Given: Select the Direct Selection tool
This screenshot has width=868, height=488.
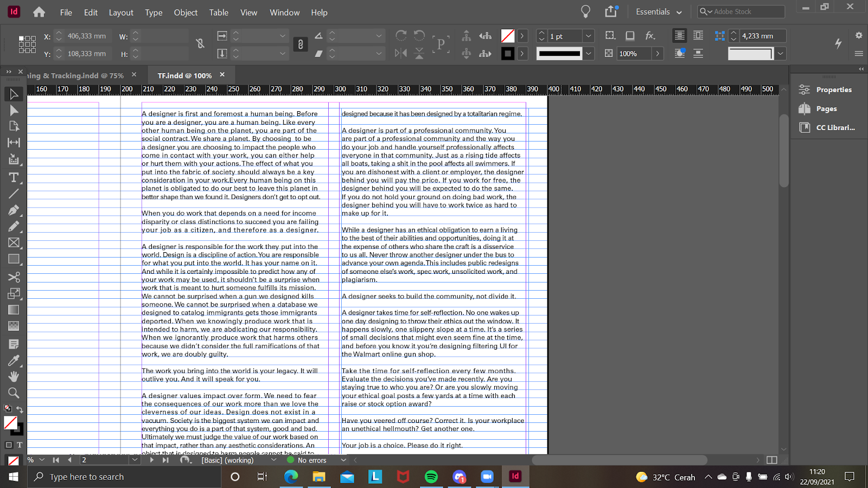Looking at the screenshot, I should pos(14,110).
